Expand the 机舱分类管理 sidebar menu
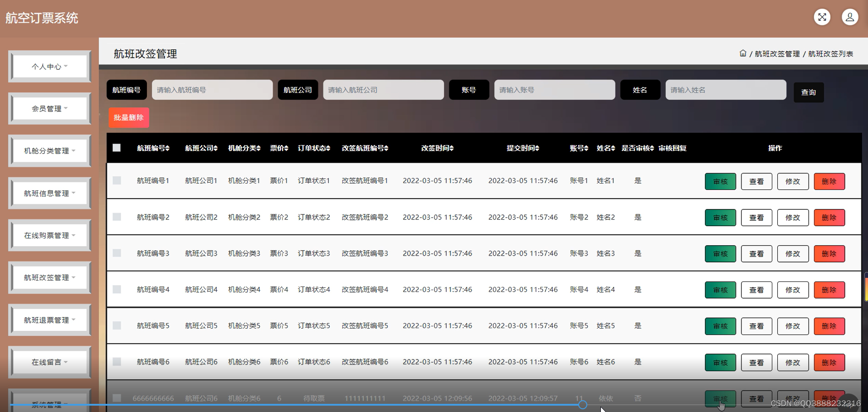This screenshot has width=868, height=412. pyautogui.click(x=49, y=151)
